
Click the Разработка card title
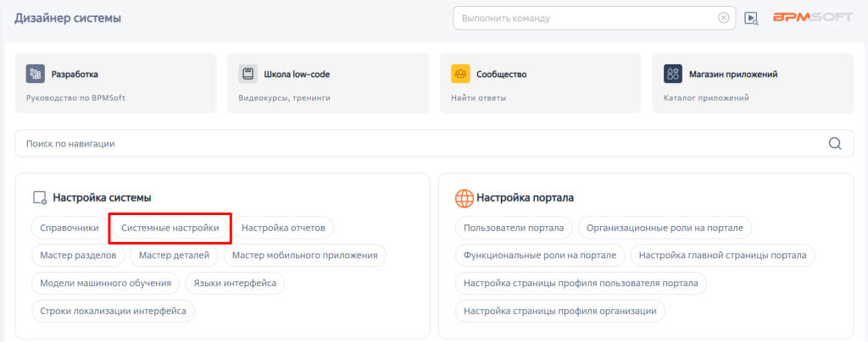(x=75, y=74)
